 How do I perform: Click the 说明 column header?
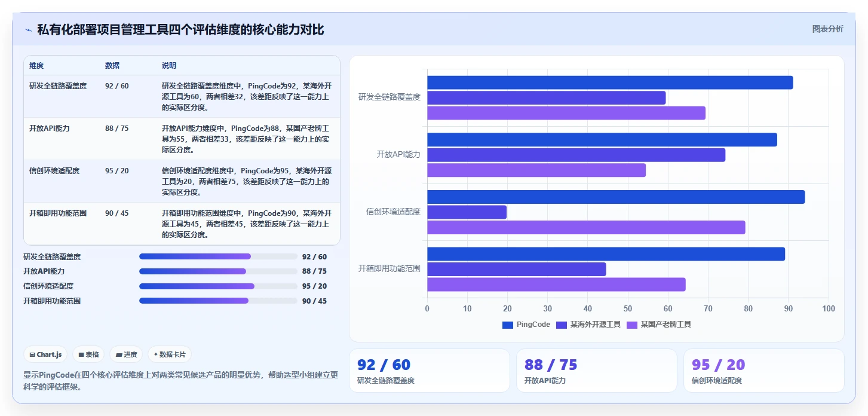point(169,66)
